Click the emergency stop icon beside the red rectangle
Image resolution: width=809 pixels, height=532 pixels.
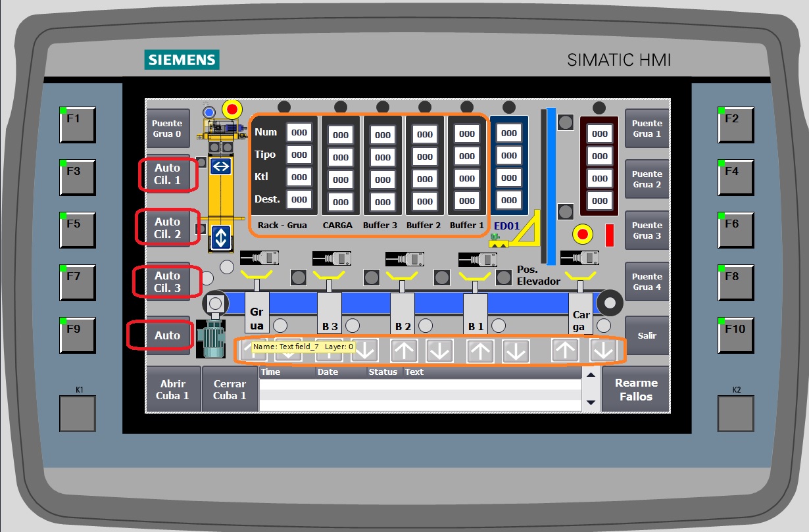583,235
